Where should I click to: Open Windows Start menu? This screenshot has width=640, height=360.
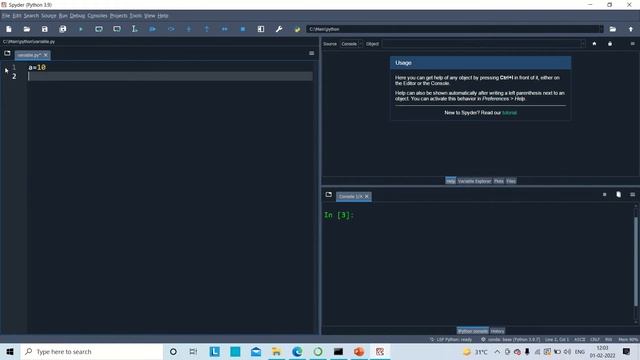(x=10, y=351)
